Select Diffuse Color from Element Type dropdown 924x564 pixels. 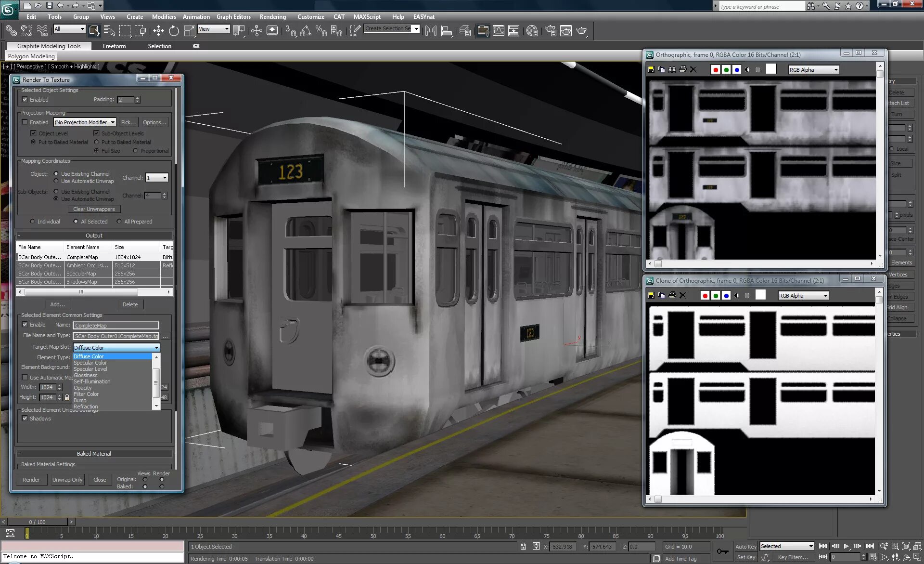(109, 356)
